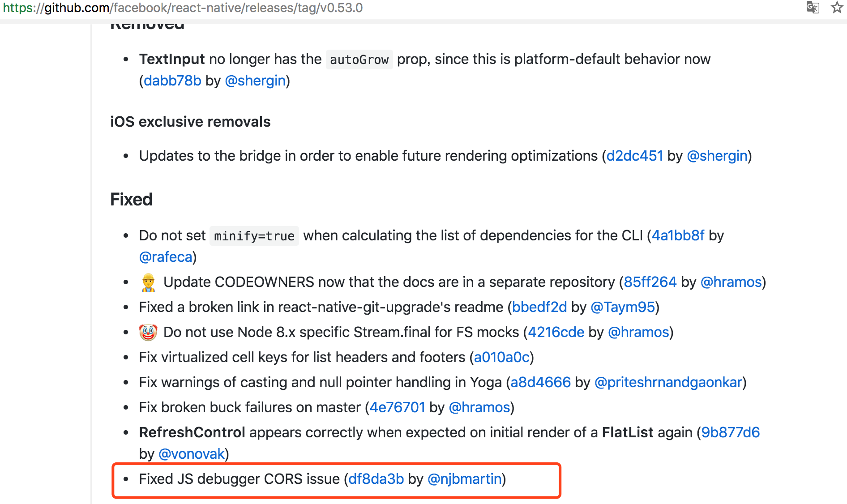Bookmark this page with the star icon
Image resolution: width=847 pixels, height=504 pixels.
tap(837, 8)
